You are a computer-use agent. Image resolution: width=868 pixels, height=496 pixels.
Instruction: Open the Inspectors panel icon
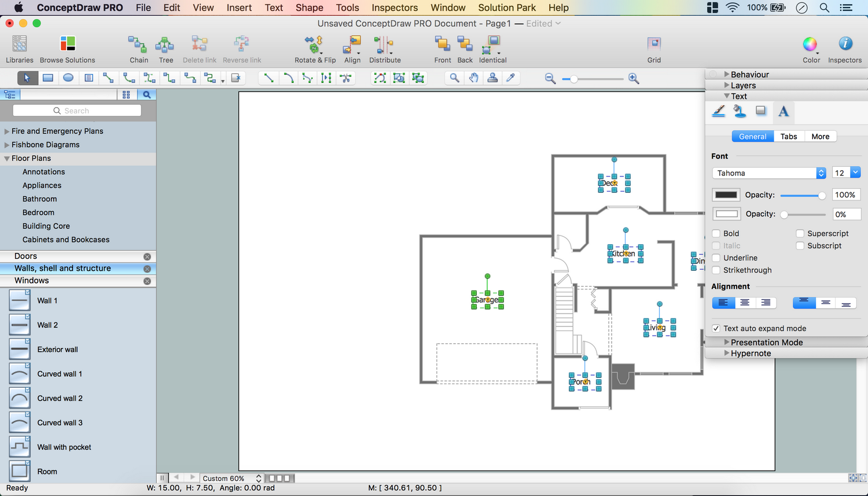[844, 45]
